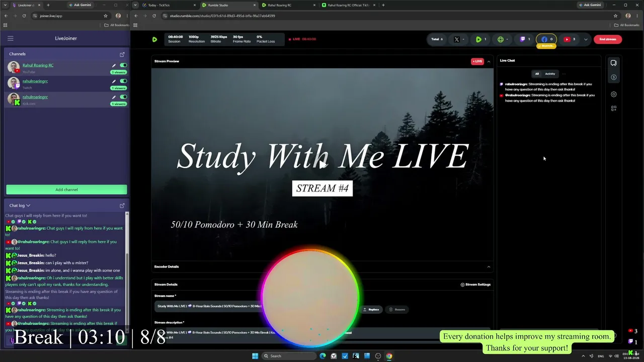Pop out the Channels panel
The image size is (644, 362).
(122, 54)
